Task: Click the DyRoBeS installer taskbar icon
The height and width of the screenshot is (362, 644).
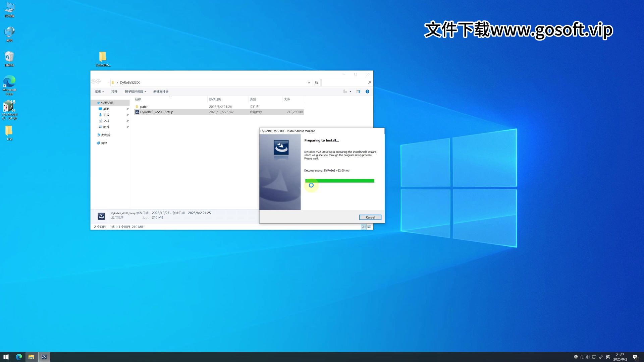Action: click(x=44, y=357)
